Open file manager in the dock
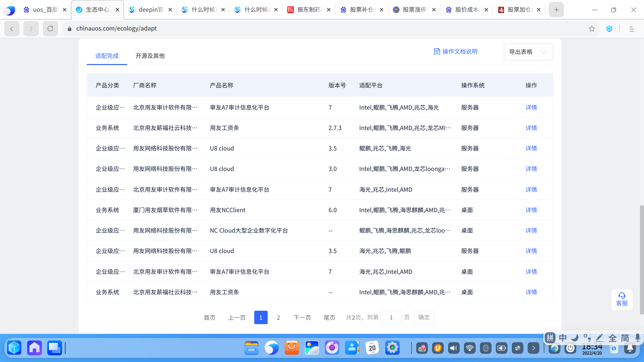 (x=251, y=348)
